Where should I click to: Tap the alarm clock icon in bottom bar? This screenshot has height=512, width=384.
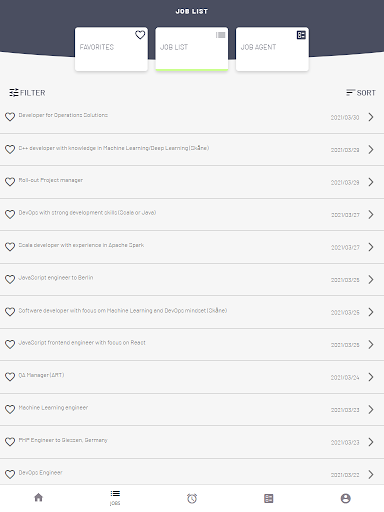pyautogui.click(x=192, y=498)
